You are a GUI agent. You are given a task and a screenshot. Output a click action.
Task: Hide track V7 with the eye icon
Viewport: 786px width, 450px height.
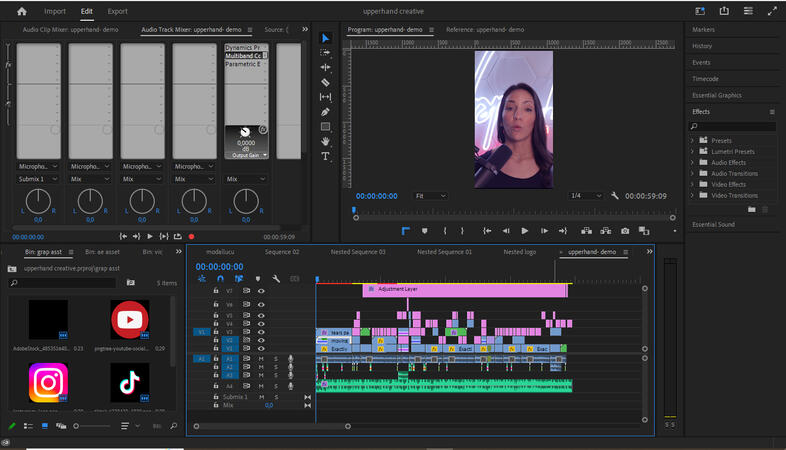261,291
